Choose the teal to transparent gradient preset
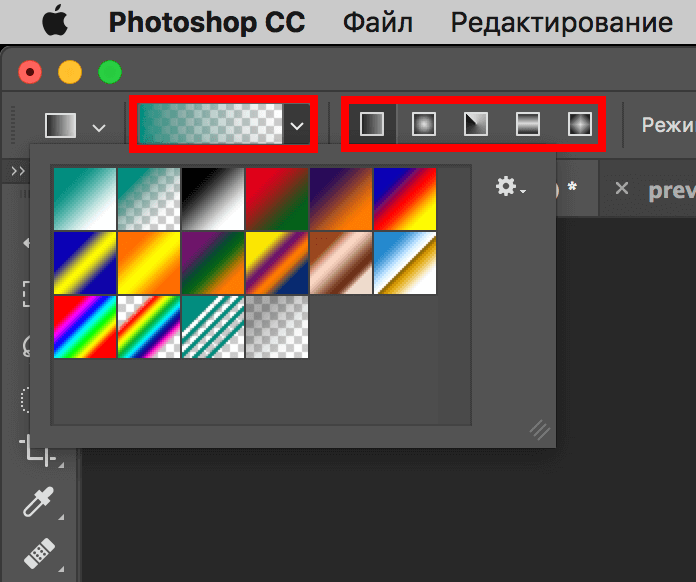Viewport: 696px width, 582px height. point(149,199)
